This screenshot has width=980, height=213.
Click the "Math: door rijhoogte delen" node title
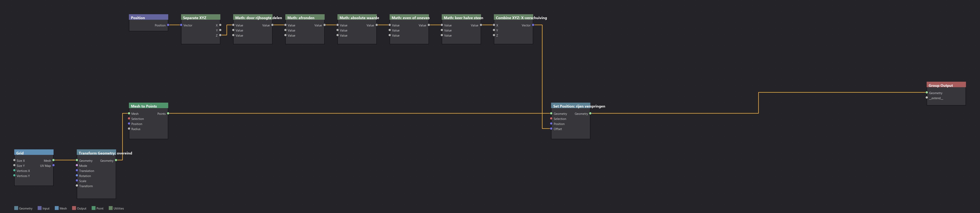click(258, 17)
